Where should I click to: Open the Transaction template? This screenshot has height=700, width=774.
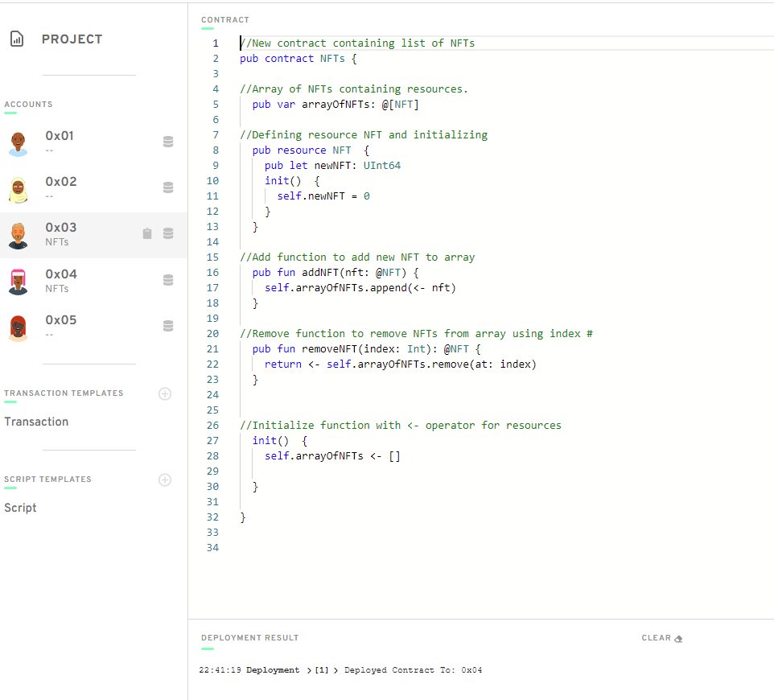36,422
